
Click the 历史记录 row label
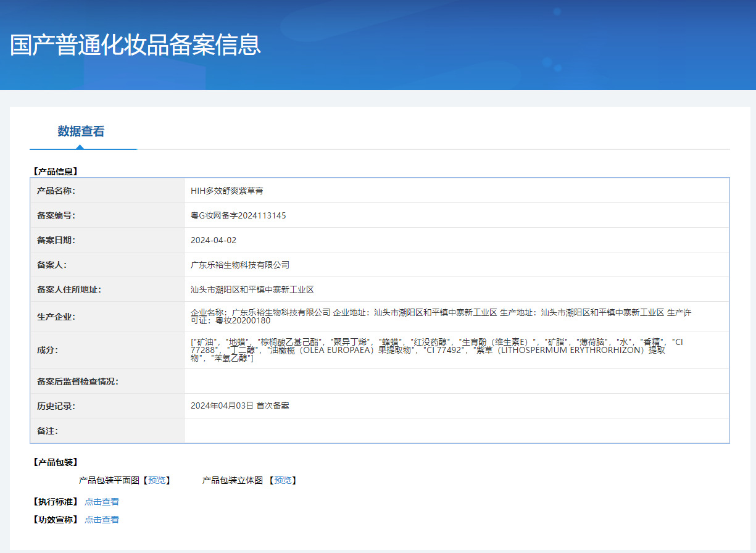click(56, 406)
